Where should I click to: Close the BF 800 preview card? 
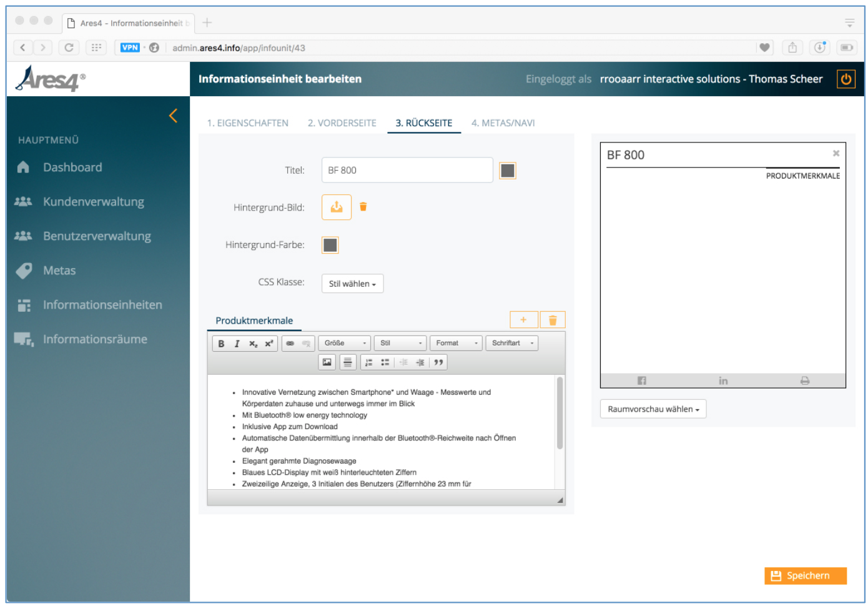click(836, 153)
